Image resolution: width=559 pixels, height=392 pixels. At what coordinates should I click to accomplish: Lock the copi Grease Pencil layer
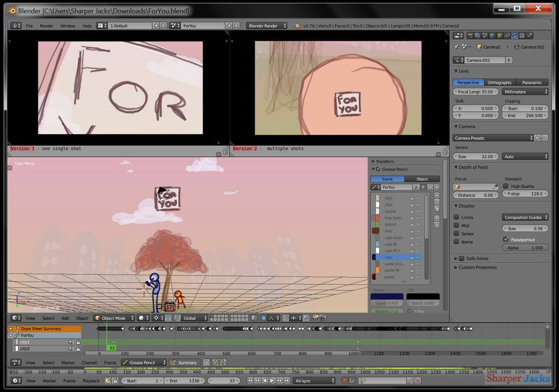[x=413, y=257]
